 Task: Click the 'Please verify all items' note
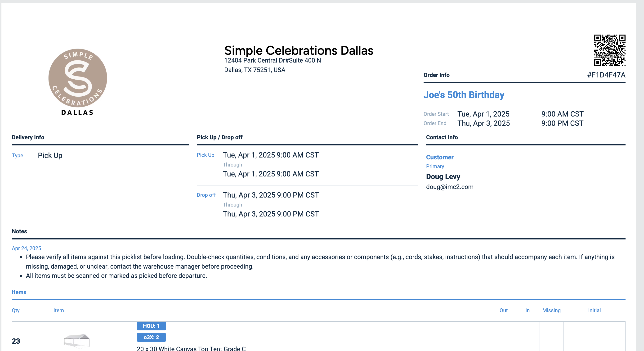pyautogui.click(x=320, y=261)
